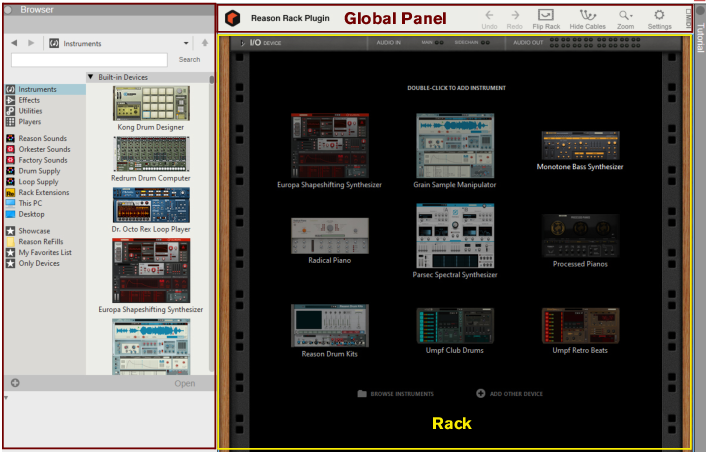Click the Reason Rack Plugin logo

[x=232, y=18]
